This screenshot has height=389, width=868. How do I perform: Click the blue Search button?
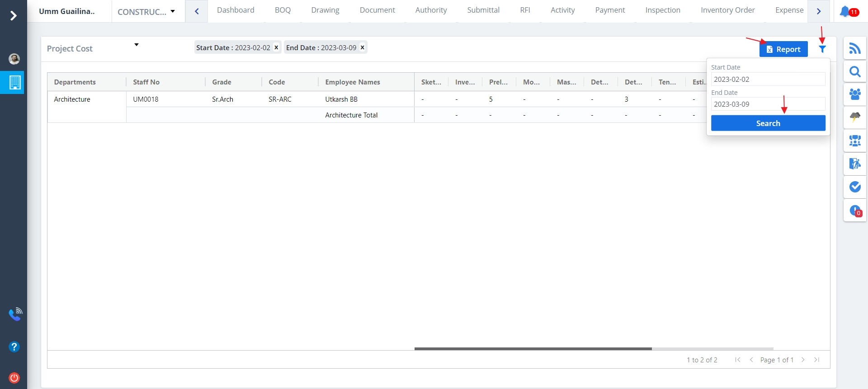coord(768,123)
